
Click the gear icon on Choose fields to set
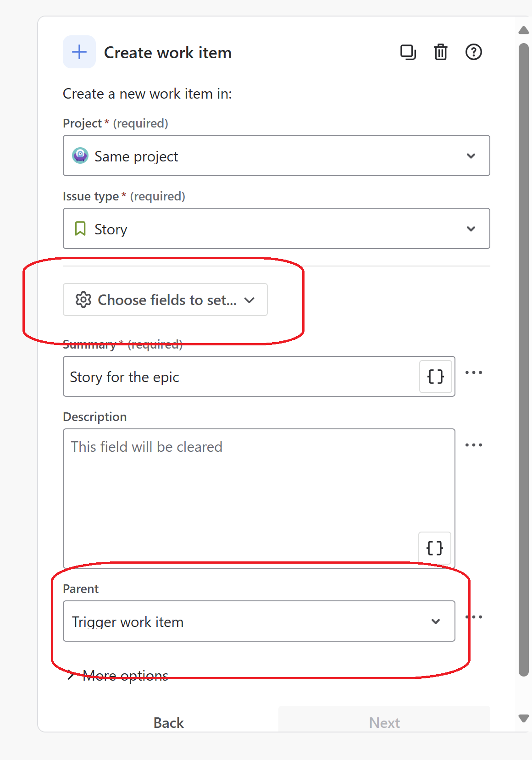(x=83, y=300)
